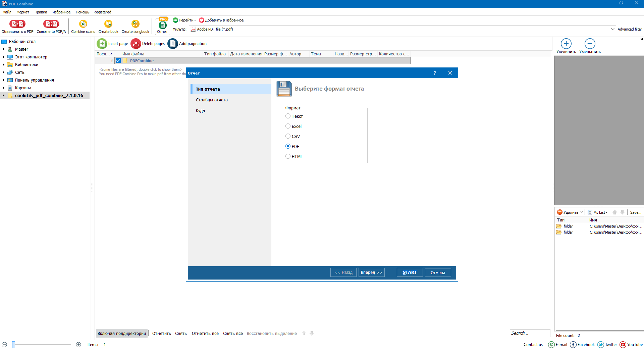Open the Combine scans tool

(x=83, y=24)
